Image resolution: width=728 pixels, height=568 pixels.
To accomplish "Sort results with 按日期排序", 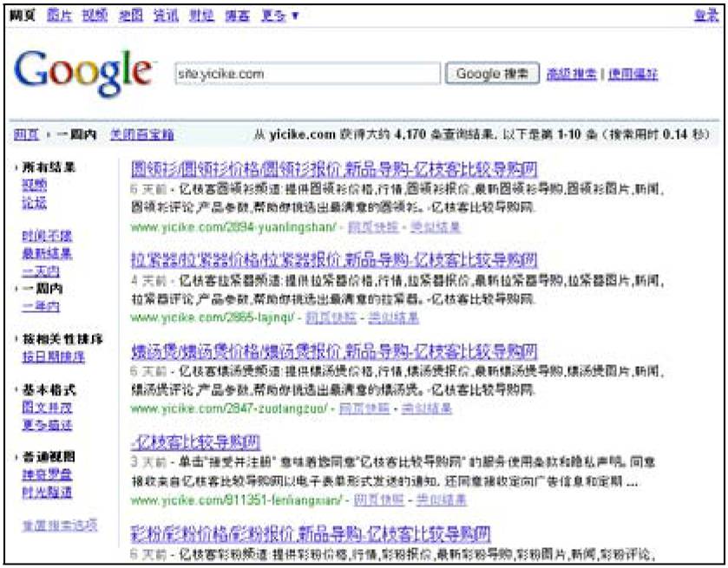I will 54,356.
